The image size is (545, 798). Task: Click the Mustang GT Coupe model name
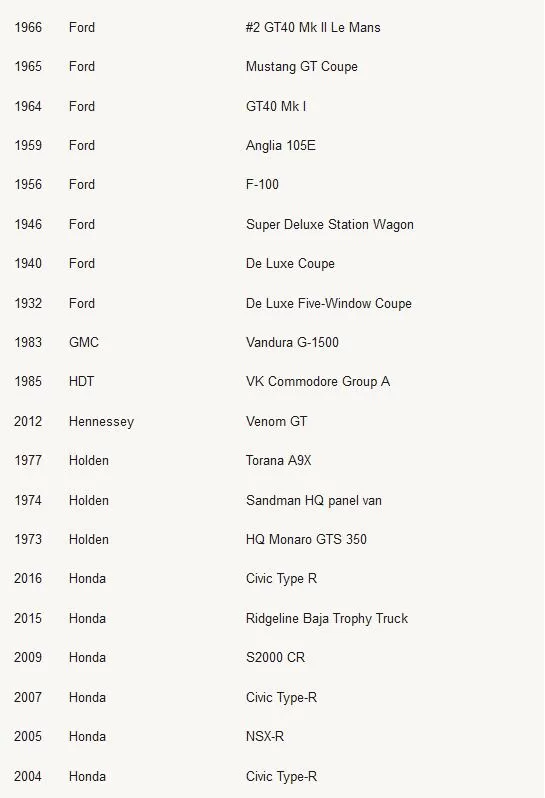click(x=302, y=67)
